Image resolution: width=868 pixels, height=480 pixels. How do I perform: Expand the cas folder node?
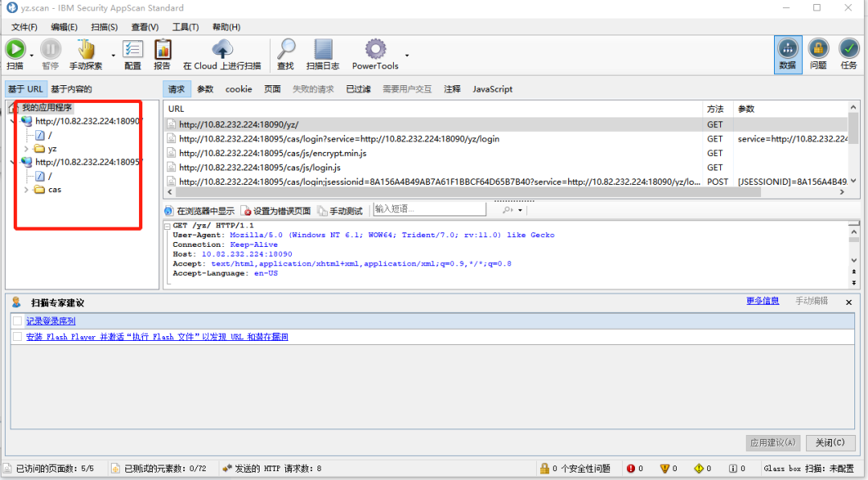26,189
